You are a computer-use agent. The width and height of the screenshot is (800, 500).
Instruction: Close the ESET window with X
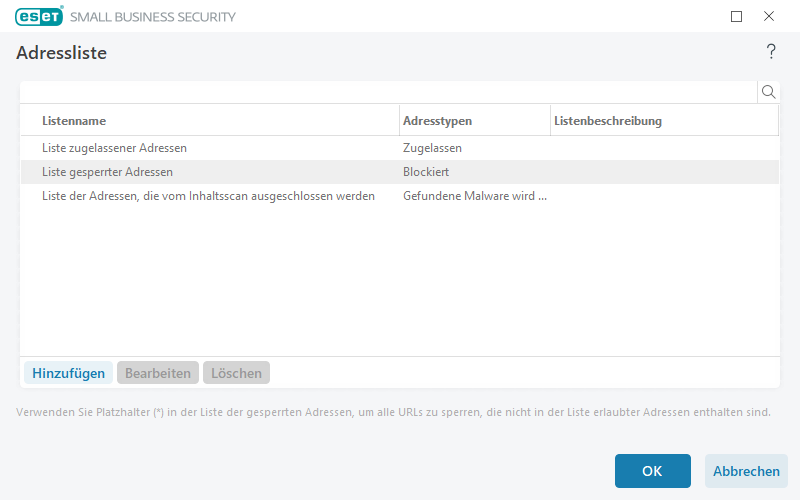coord(769,16)
